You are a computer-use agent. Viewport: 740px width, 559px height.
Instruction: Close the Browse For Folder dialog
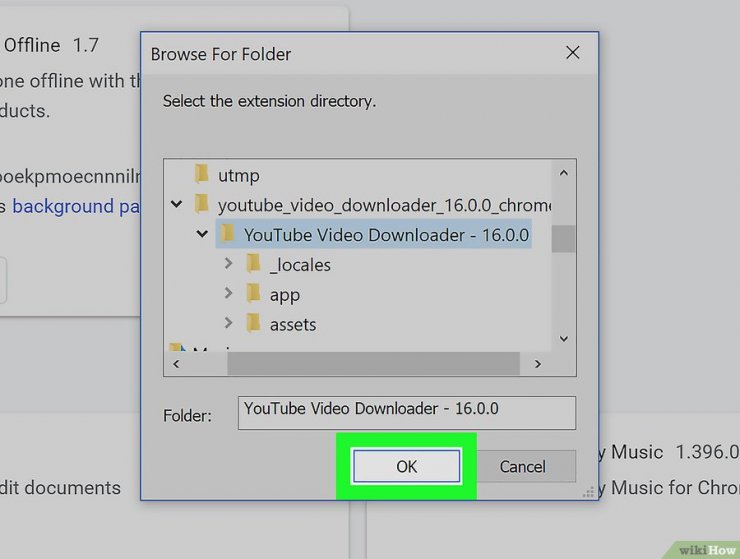(x=572, y=53)
